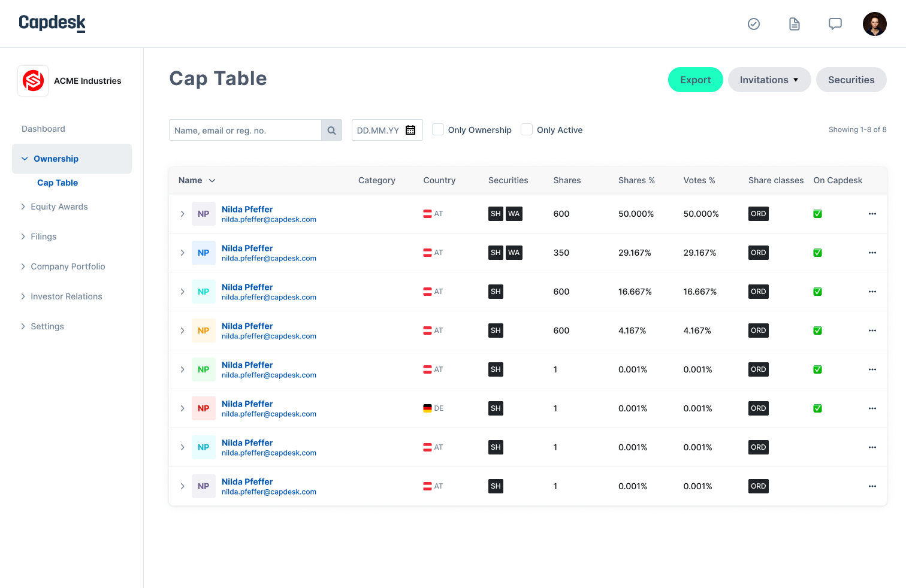Click the Export button

(x=696, y=80)
